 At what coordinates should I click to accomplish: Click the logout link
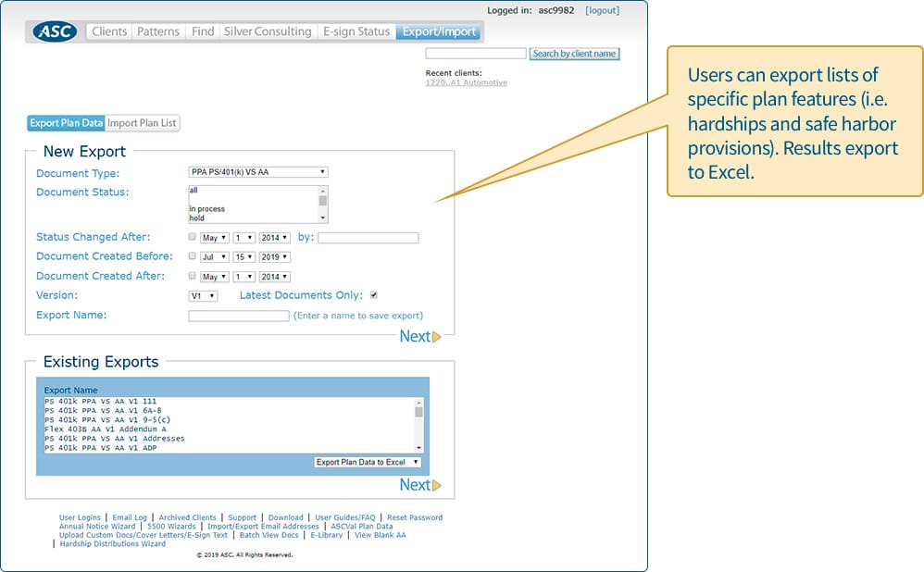click(603, 11)
